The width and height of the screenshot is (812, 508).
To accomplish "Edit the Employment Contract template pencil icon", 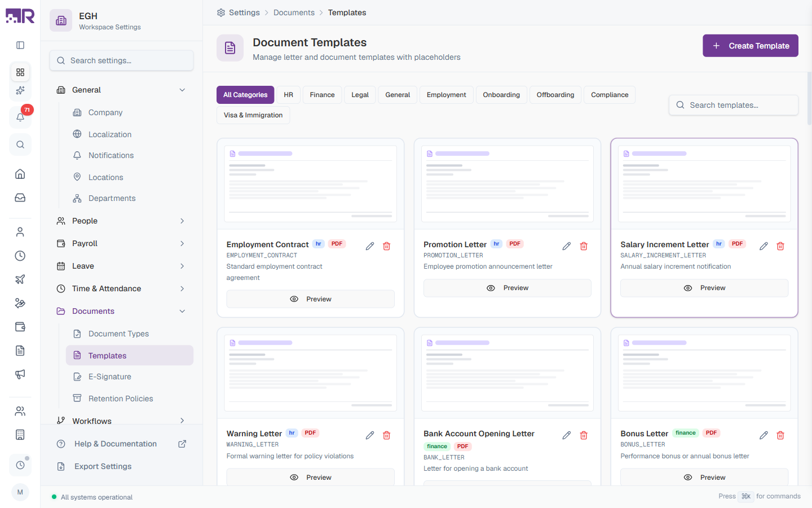I will tap(370, 246).
